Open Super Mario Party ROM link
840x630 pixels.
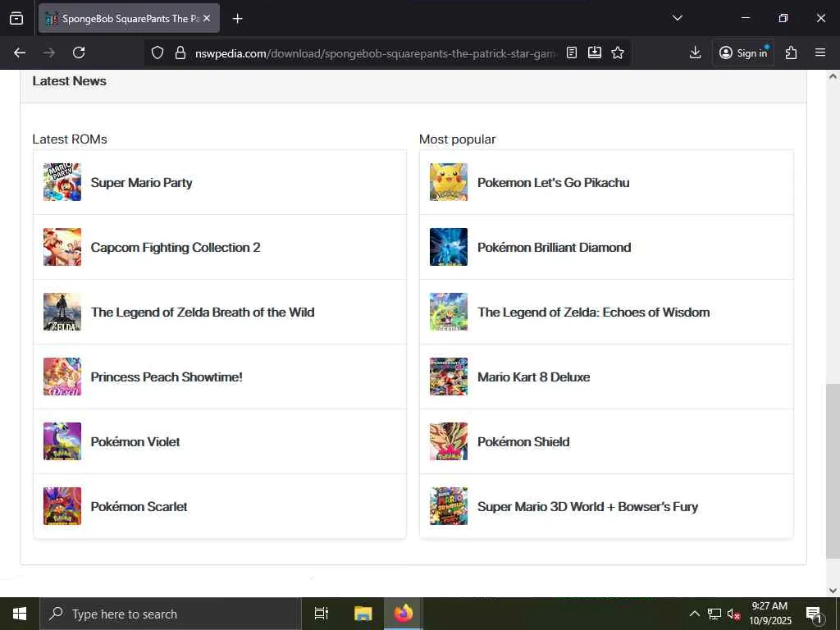(x=141, y=183)
